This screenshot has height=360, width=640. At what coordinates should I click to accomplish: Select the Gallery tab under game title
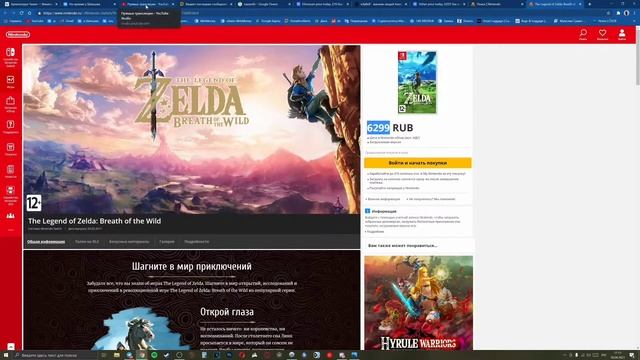click(x=167, y=242)
